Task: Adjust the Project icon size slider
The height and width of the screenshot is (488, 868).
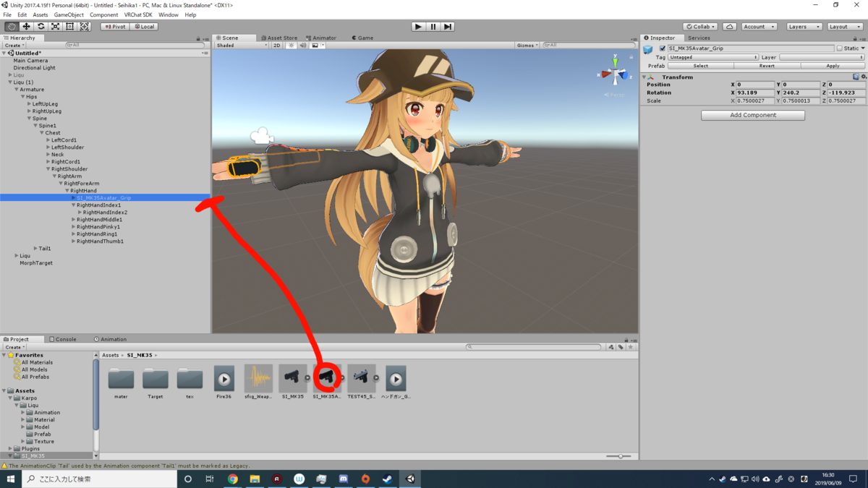Action: pyautogui.click(x=619, y=456)
